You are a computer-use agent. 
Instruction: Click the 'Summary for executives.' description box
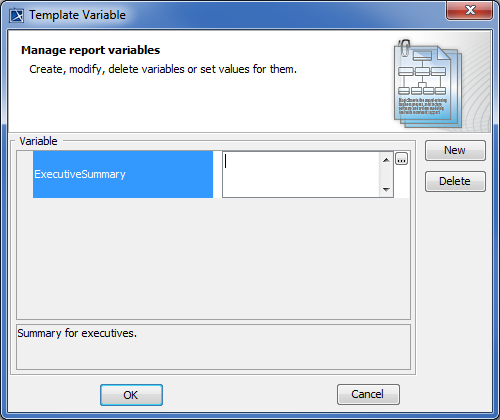[213, 347]
